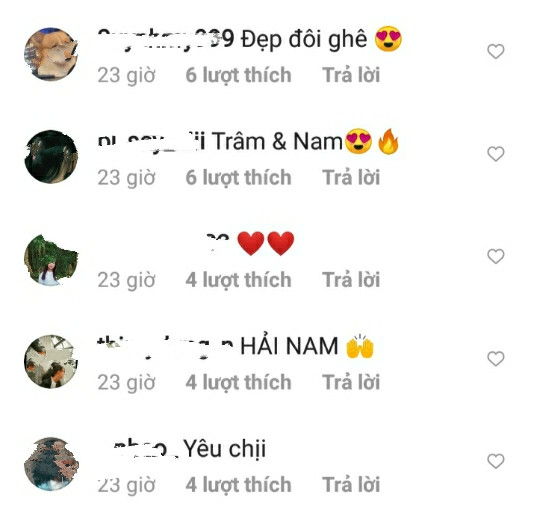View 6 likes on "Trâm & Nam" comment
The height and width of the screenshot is (505, 533).
coord(238,178)
